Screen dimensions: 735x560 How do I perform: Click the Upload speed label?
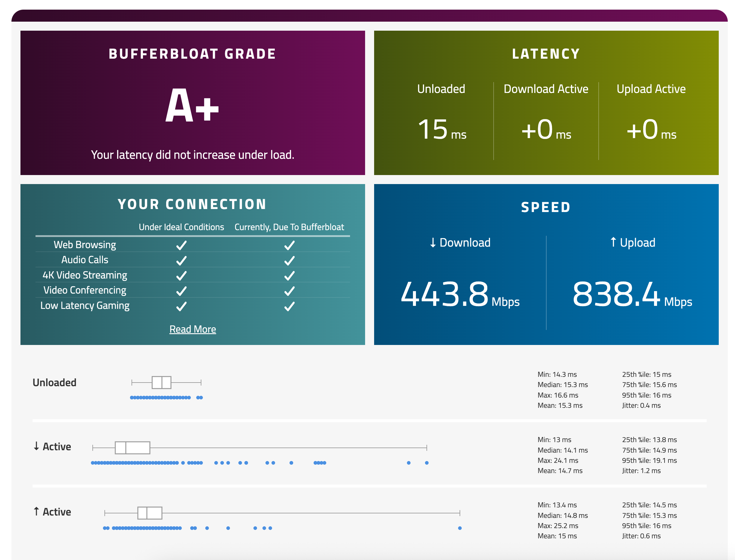[637, 242]
